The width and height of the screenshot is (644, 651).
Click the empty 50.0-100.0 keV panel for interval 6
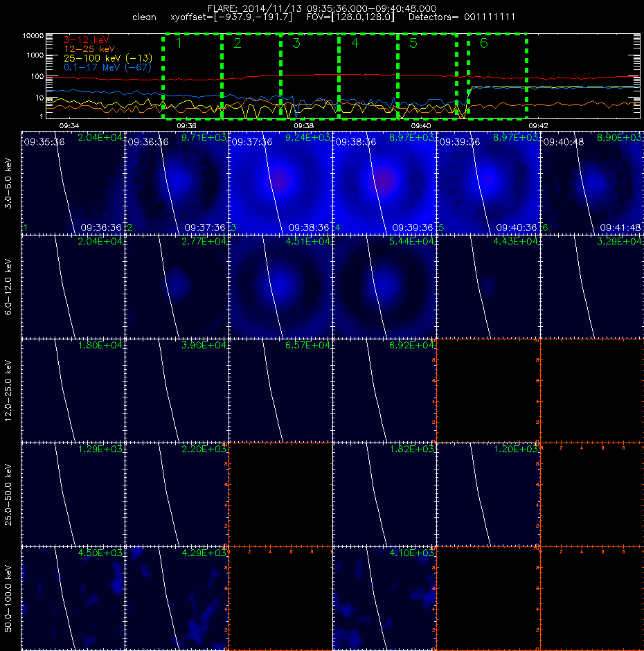[x=592, y=598]
